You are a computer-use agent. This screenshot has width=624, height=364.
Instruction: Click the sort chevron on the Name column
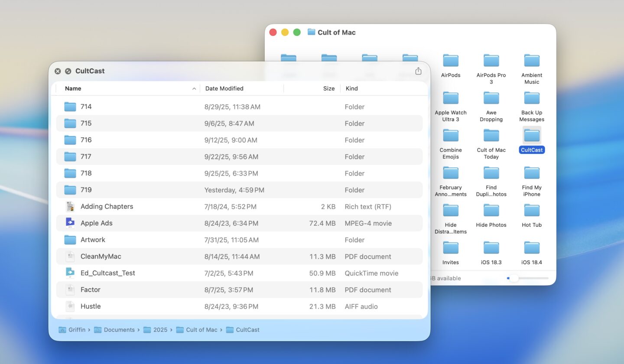194,88
